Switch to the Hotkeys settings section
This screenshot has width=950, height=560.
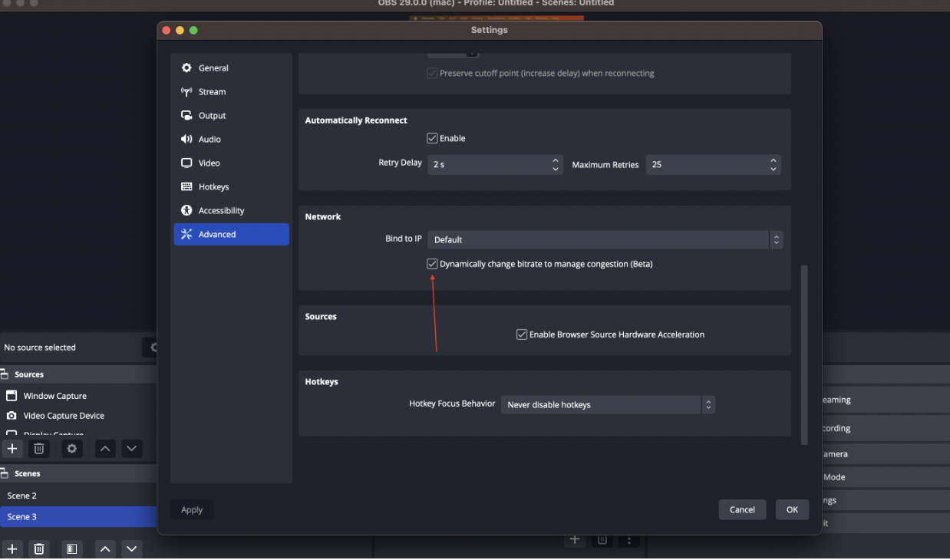tap(231, 186)
